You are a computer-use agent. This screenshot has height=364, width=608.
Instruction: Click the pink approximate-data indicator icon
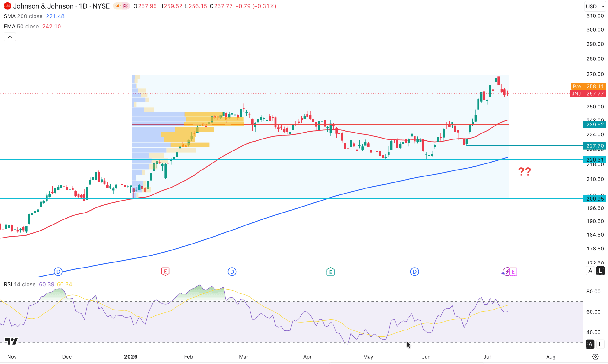pos(126,6)
